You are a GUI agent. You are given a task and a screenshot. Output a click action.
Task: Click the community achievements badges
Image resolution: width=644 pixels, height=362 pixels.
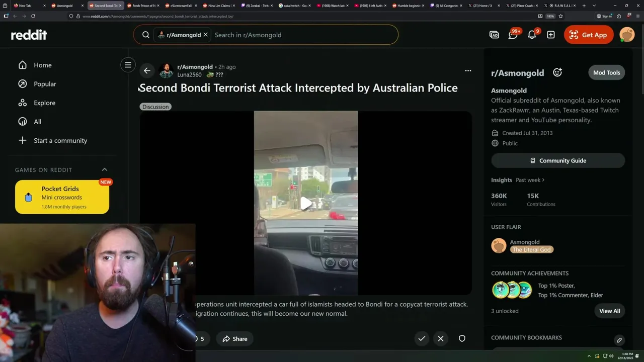511,290
